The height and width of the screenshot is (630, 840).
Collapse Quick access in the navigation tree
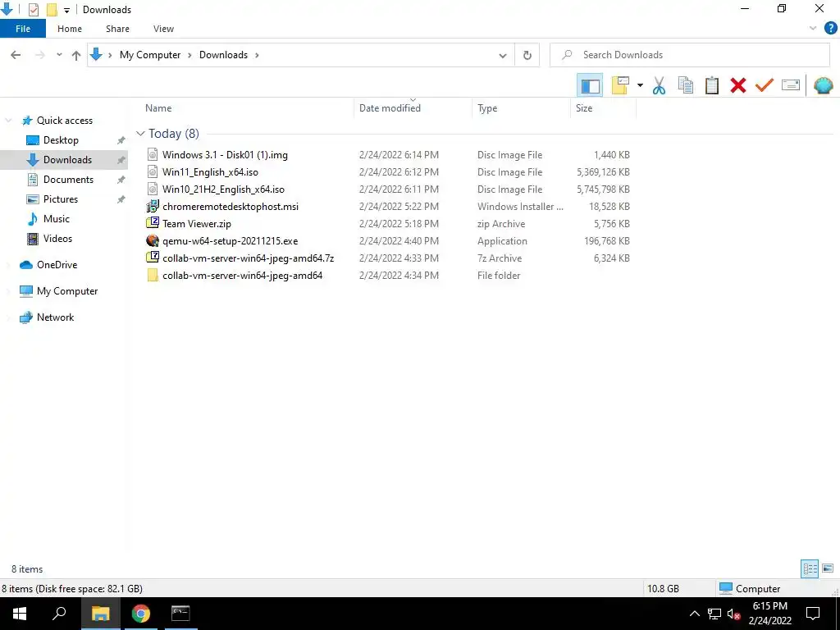coord(8,121)
